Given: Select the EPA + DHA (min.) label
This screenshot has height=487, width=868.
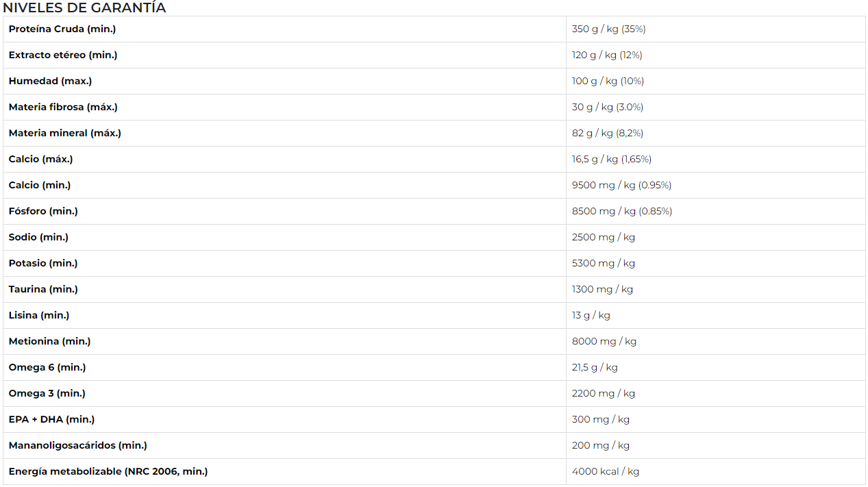Looking at the screenshot, I should (51, 419).
